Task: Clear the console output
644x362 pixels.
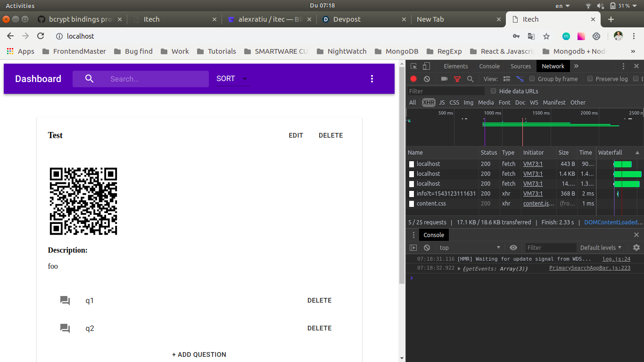Action: coord(427,247)
